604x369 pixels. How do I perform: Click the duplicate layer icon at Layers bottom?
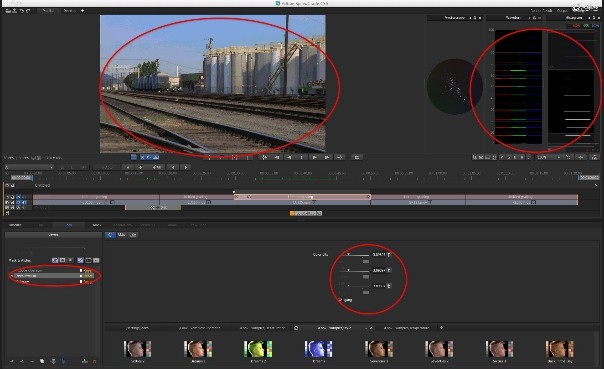point(42,361)
